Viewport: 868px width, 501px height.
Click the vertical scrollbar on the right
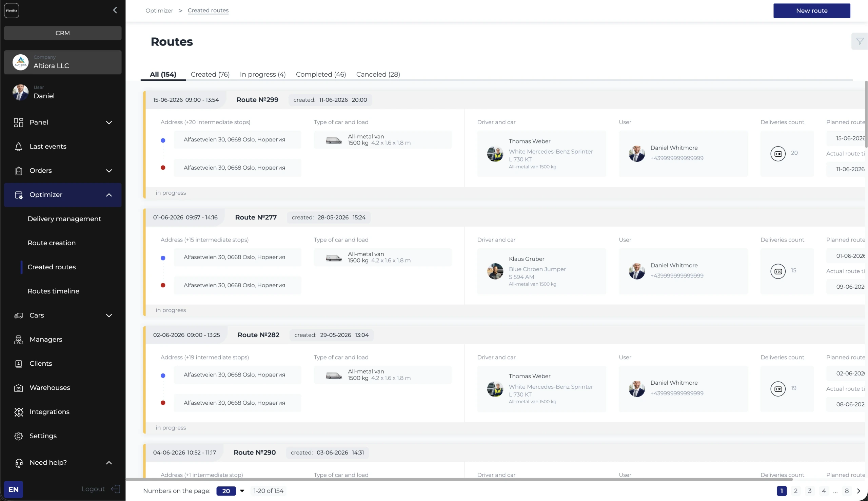click(x=866, y=115)
